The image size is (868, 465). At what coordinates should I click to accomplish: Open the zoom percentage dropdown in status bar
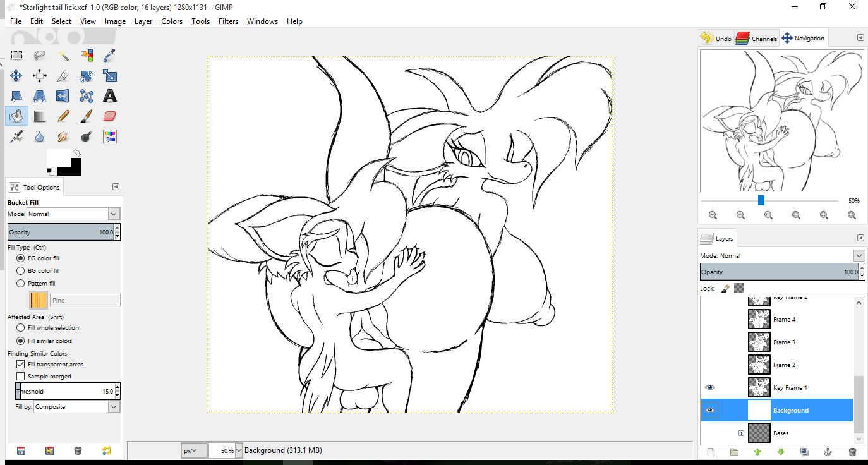(x=238, y=450)
